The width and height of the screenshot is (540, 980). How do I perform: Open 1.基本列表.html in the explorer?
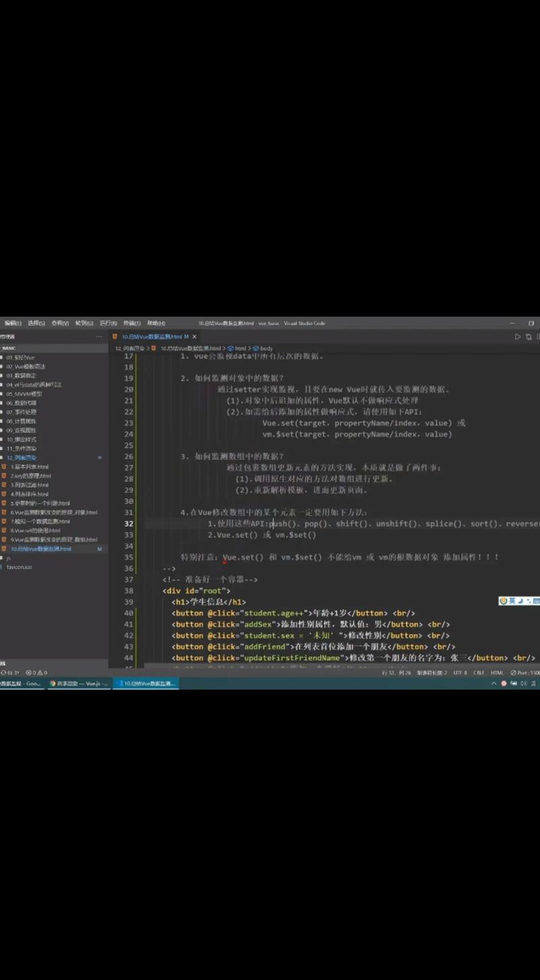pyautogui.click(x=30, y=467)
